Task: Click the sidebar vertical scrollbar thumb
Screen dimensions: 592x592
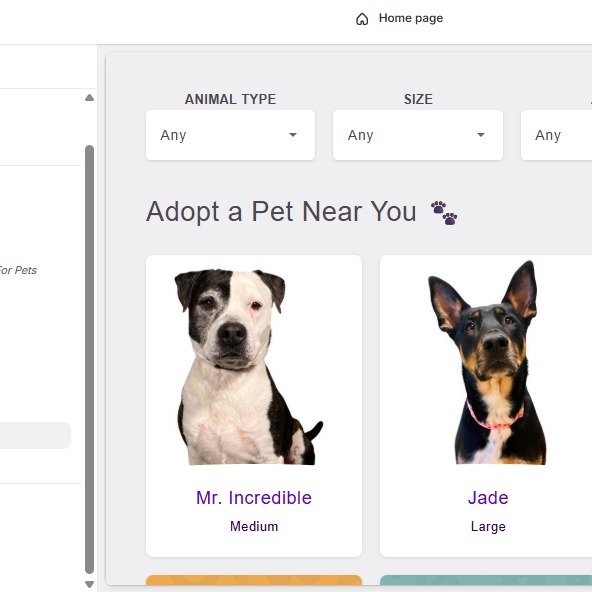Action: click(89, 360)
